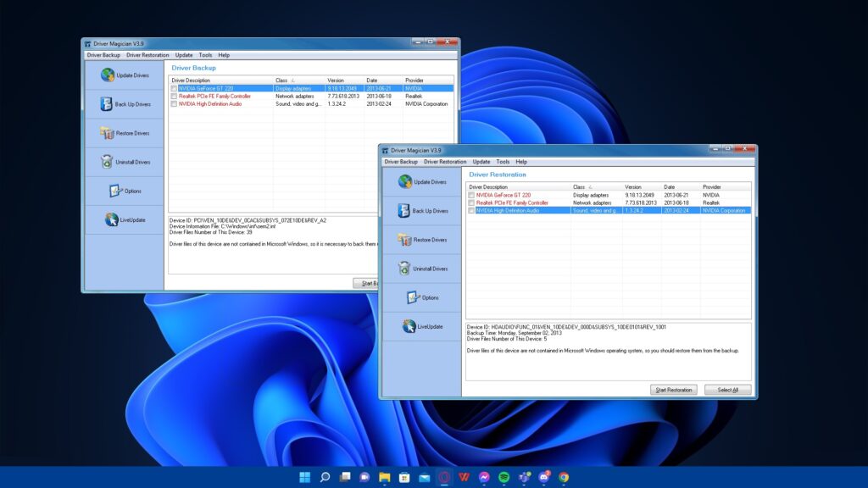Select Realtek PCIe FE Family Controller row in Driver Restoration
Screen dimensions: 868x488
coord(609,203)
